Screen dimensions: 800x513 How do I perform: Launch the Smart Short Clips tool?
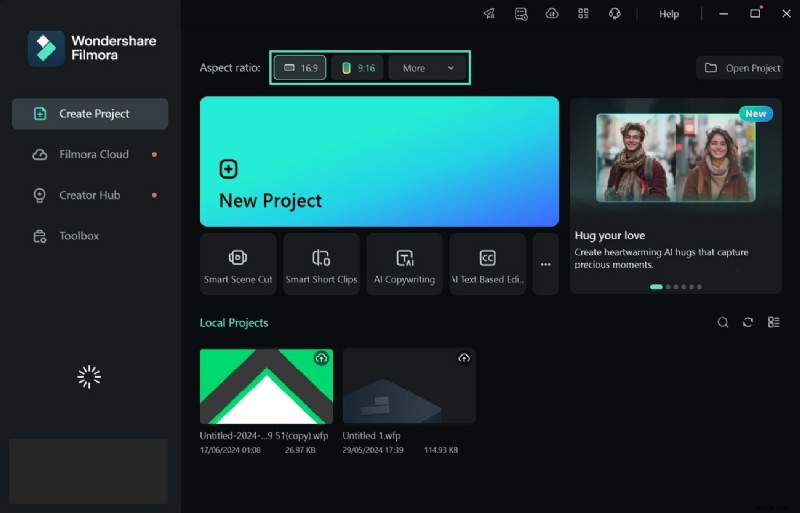click(321, 264)
